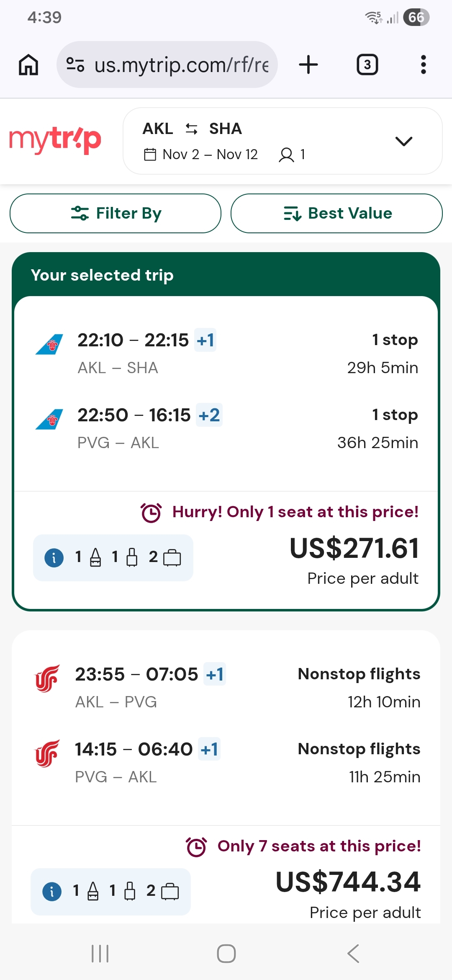This screenshot has width=452, height=980.
Task: Tap the baggage info icon on US$744.34 flight
Action: (x=52, y=892)
